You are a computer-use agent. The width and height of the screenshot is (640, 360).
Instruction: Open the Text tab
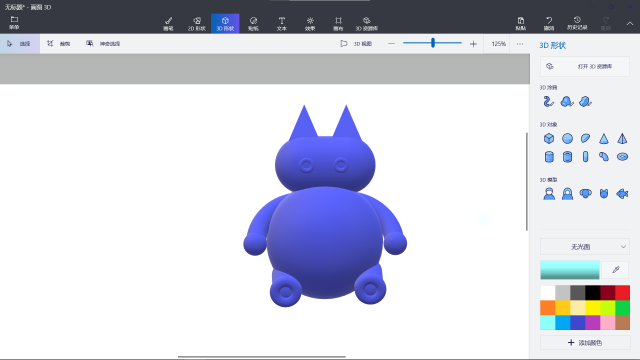(x=282, y=24)
